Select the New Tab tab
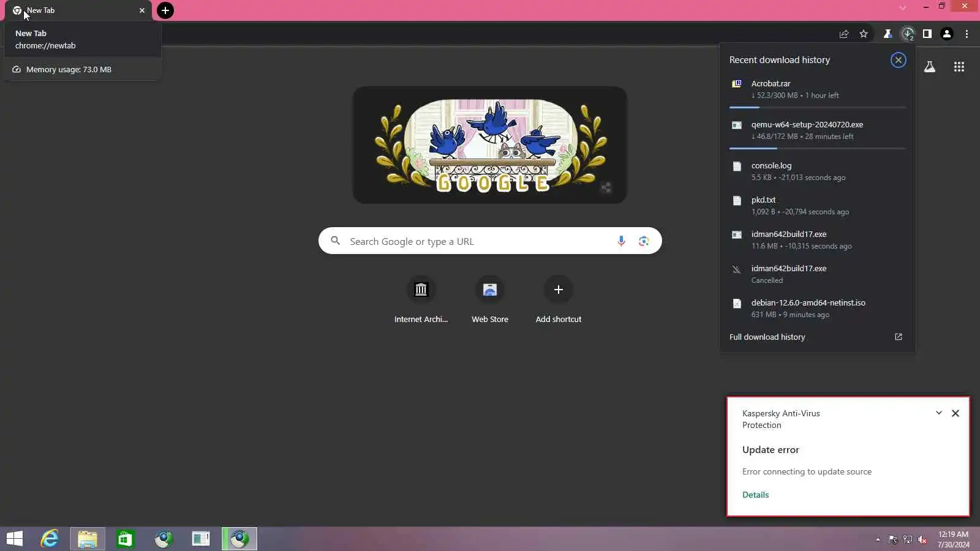Viewport: 980px width, 551px height. (x=78, y=10)
